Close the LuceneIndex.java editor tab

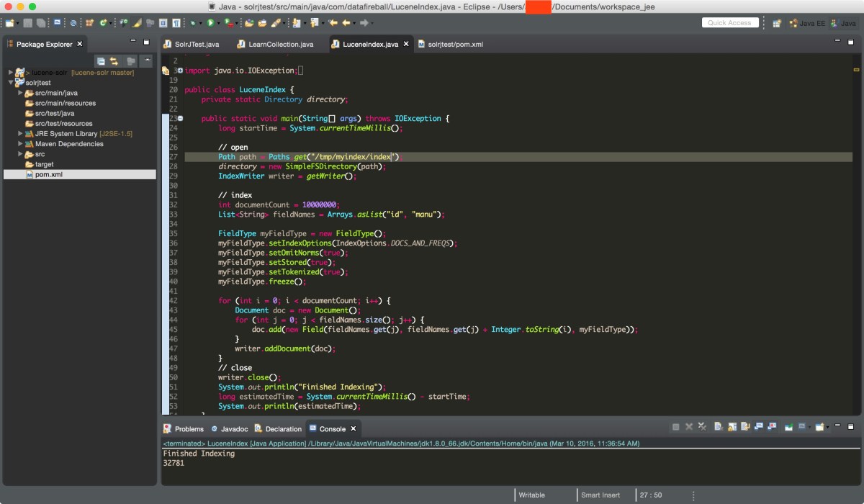tap(406, 44)
